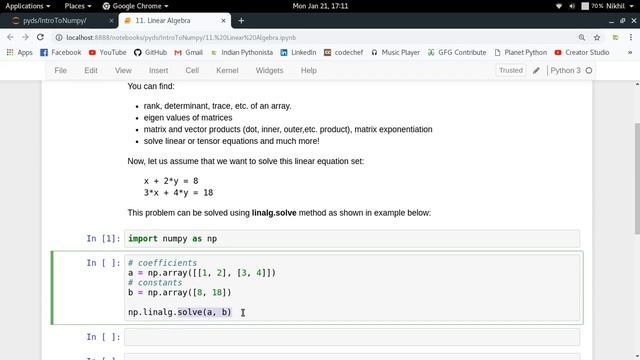Click the page vertical scrollbar thumb
The height and width of the screenshot is (360, 640).
pyautogui.click(x=637, y=178)
